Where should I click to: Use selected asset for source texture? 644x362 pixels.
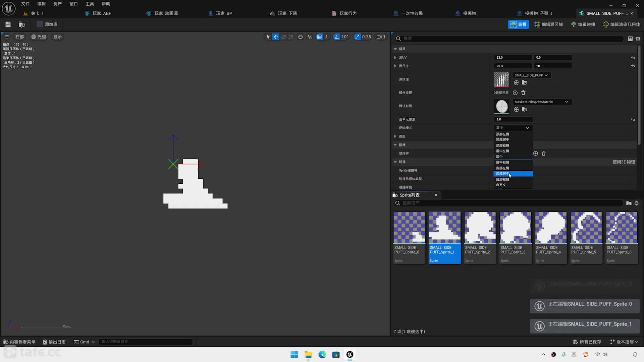click(x=517, y=83)
